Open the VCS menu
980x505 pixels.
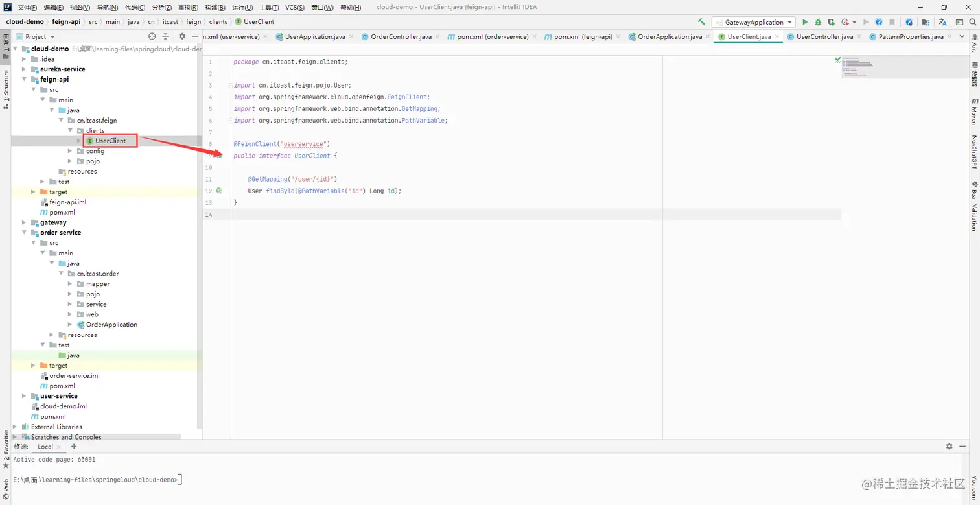[295, 8]
